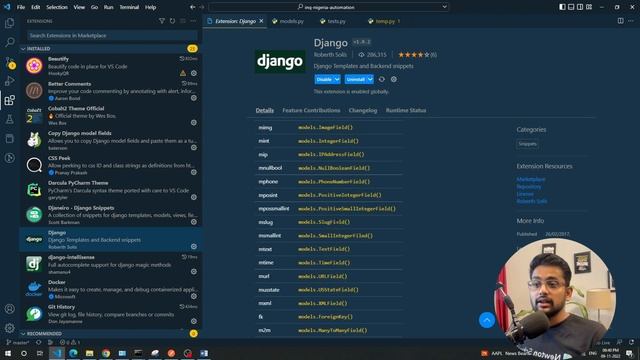Open the Runtime Status tab
The height and width of the screenshot is (360, 640).
click(x=406, y=110)
